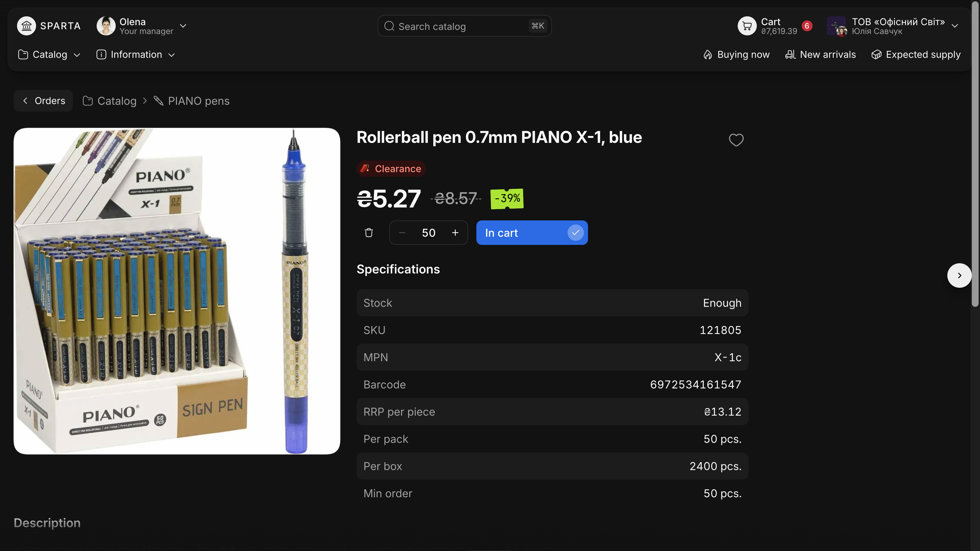Open the product image of PIANO pens
The height and width of the screenshot is (551, 980).
tap(177, 291)
